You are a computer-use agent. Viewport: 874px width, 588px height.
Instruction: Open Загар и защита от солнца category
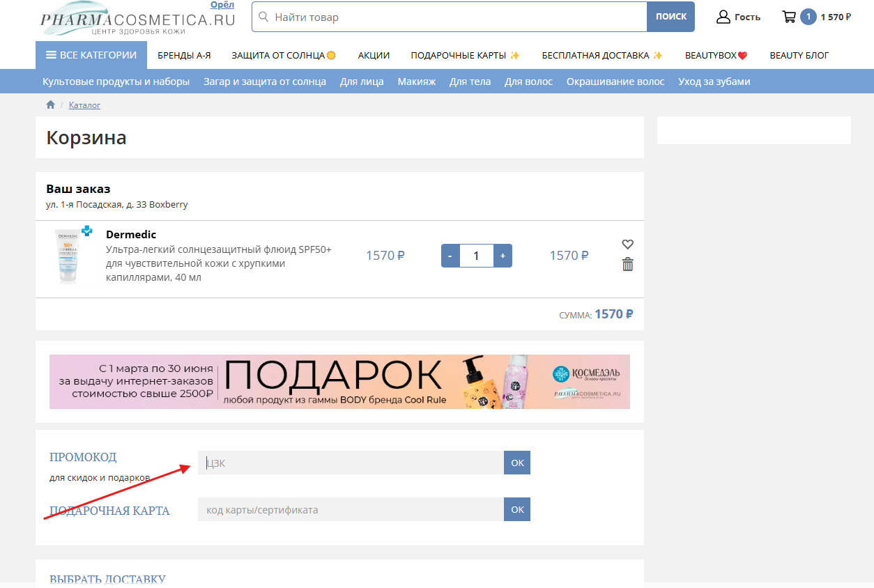point(265,82)
